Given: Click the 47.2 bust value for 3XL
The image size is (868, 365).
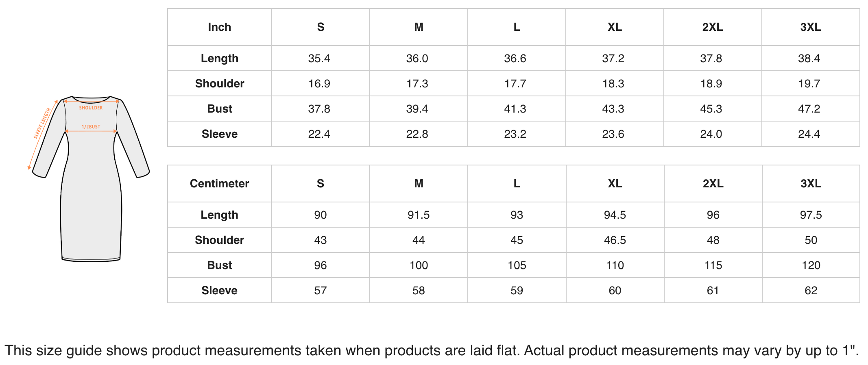Looking at the screenshot, I should pyautogui.click(x=809, y=109).
